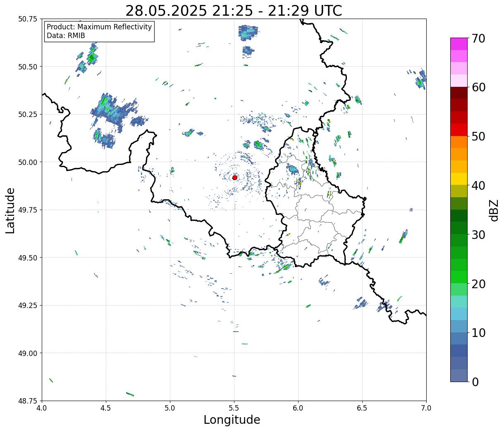Screen dimensions: 504x430
Task: Click latitude tick label 49.00
Action: 27,353
